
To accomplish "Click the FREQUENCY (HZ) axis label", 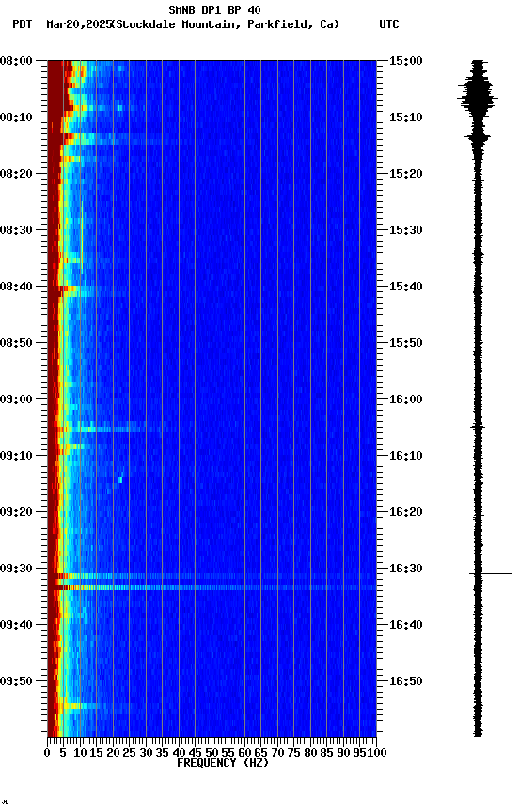I will 223,763.
